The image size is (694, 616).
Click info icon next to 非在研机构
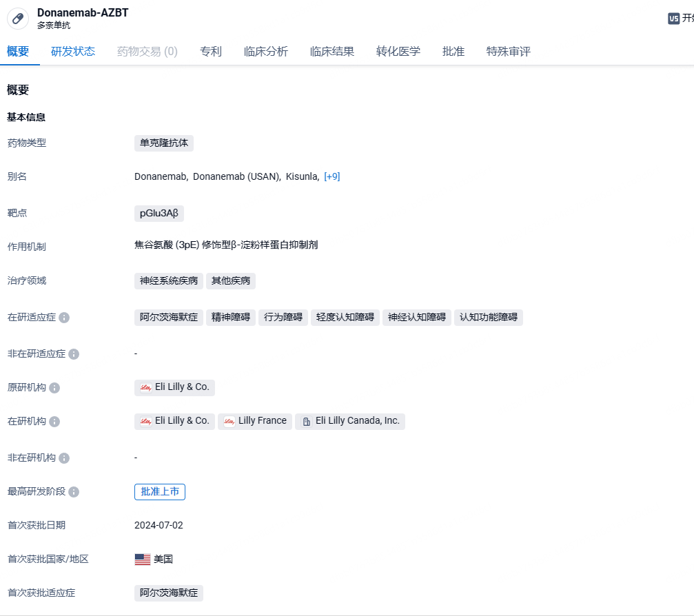[64, 458]
